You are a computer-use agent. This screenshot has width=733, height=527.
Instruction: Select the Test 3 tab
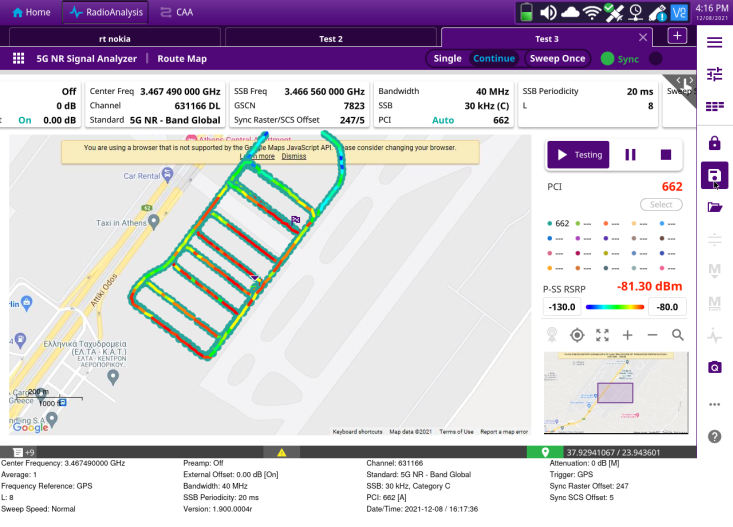546,39
